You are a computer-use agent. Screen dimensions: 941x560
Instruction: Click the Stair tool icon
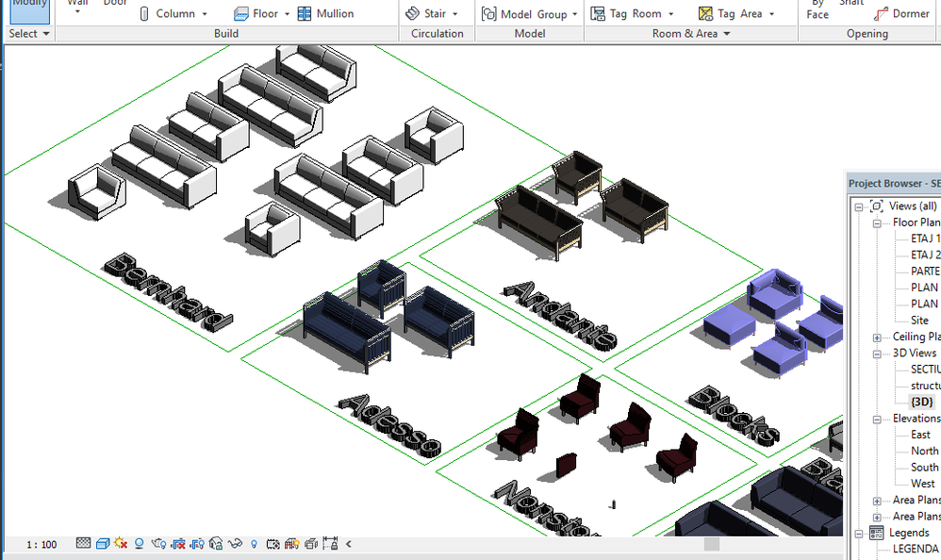[x=412, y=13]
